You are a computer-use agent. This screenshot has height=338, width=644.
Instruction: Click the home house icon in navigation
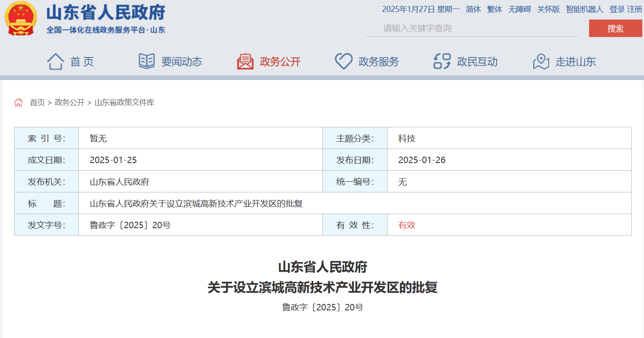pos(55,62)
